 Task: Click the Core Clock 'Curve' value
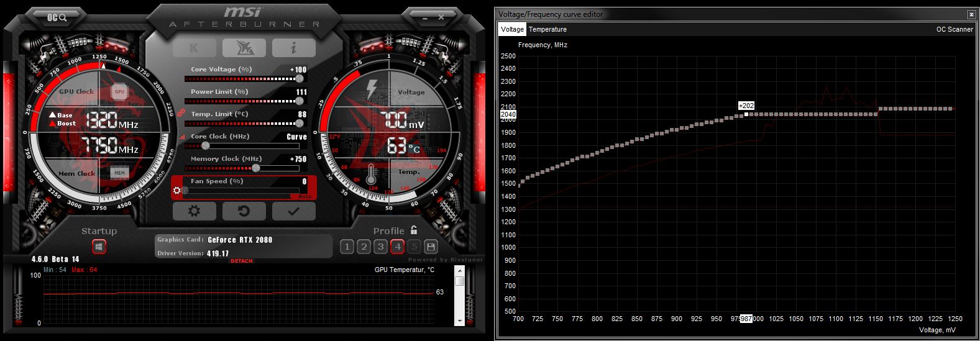click(296, 137)
